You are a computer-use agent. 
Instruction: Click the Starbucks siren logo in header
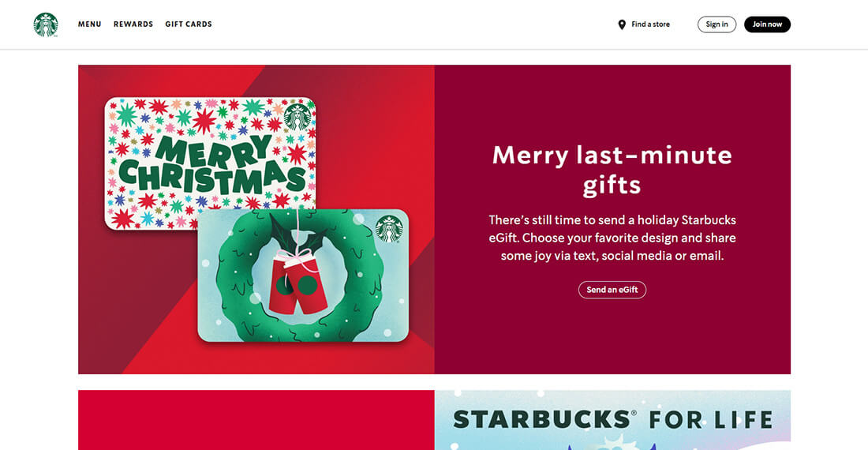[46, 24]
